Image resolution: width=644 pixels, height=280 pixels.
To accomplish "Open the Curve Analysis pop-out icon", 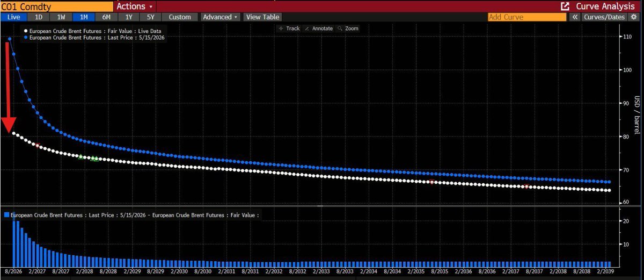I will tap(565, 6).
